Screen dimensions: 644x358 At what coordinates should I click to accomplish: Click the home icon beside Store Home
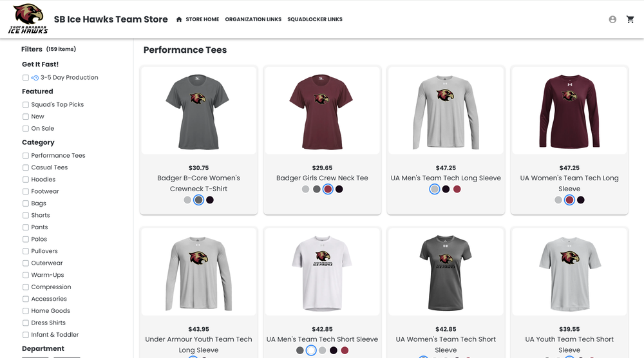tap(179, 19)
